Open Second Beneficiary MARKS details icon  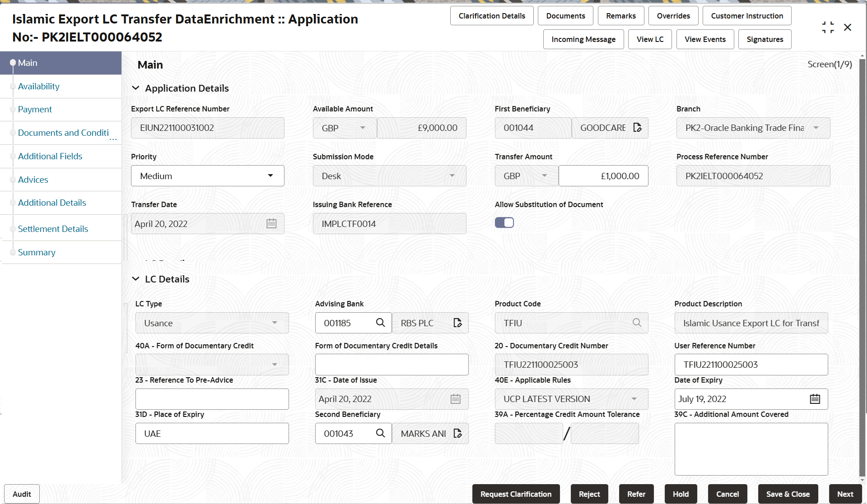457,433
